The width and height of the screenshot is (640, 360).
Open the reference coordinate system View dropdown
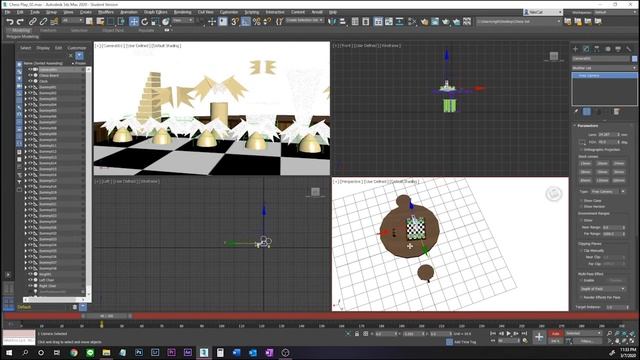(182, 20)
